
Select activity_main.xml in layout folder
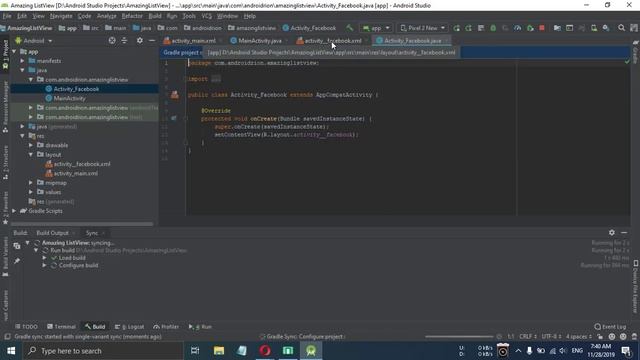[x=76, y=173]
